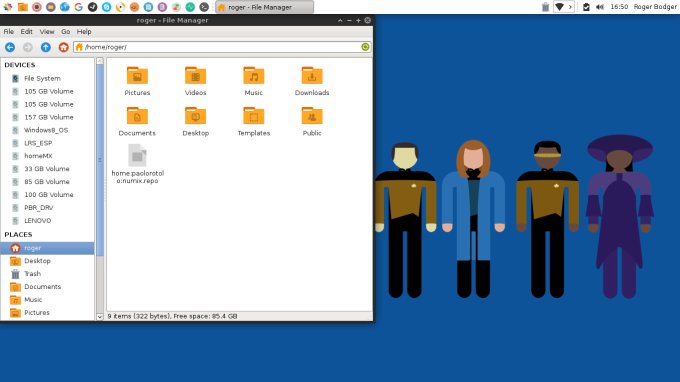Click the sidebar vertical scrollbar
The width and height of the screenshot is (680, 382).
coord(100,160)
